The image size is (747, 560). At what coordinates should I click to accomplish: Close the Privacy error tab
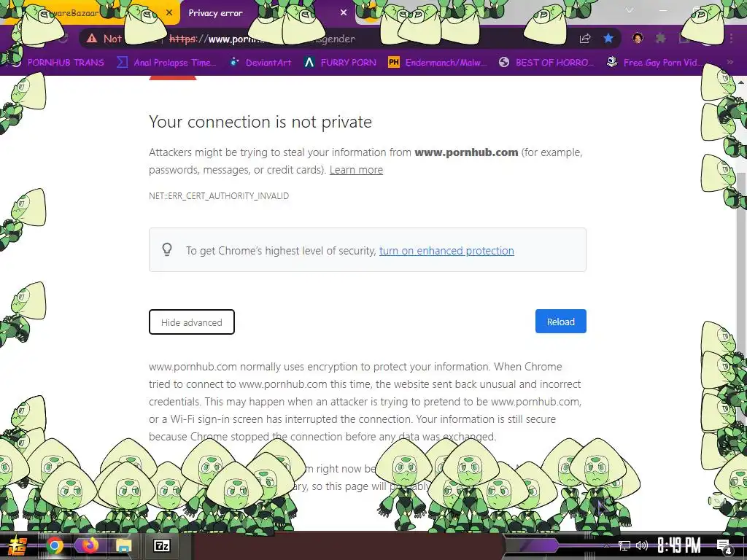click(344, 13)
